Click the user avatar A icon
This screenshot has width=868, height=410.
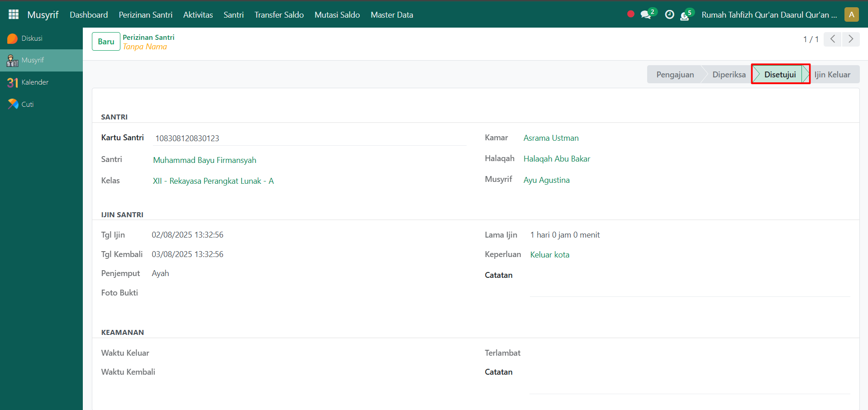click(851, 14)
